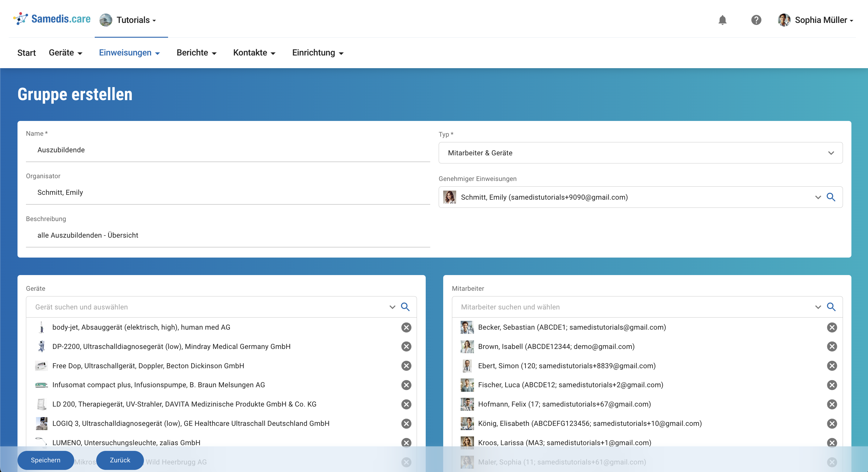Open the Tutorials organization dropdown

click(136, 20)
